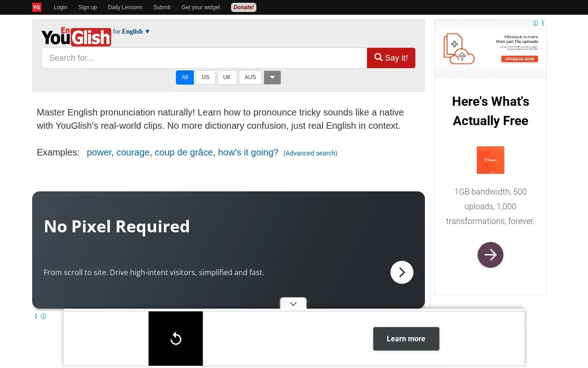588x368 pixels.
Task: Click the Filestack cloud upload illustration
Action: click(459, 49)
